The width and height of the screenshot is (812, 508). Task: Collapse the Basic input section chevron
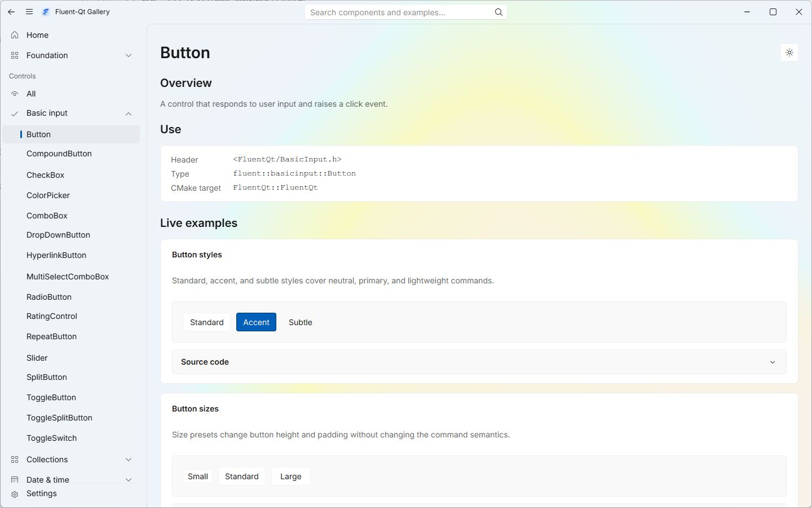coord(129,113)
